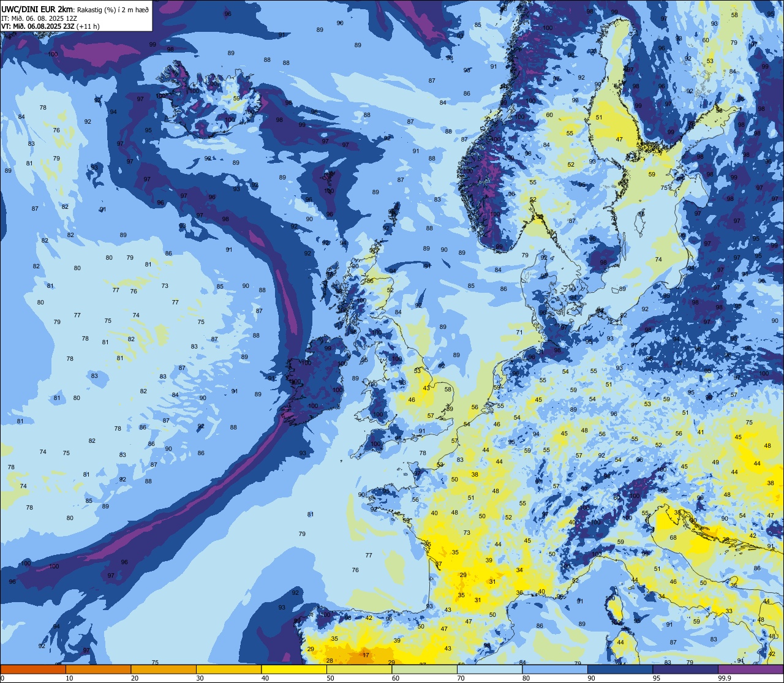The height and width of the screenshot is (683, 784).
Task: Click the '49' humidity value in eastern Europe
Action: click(715, 462)
